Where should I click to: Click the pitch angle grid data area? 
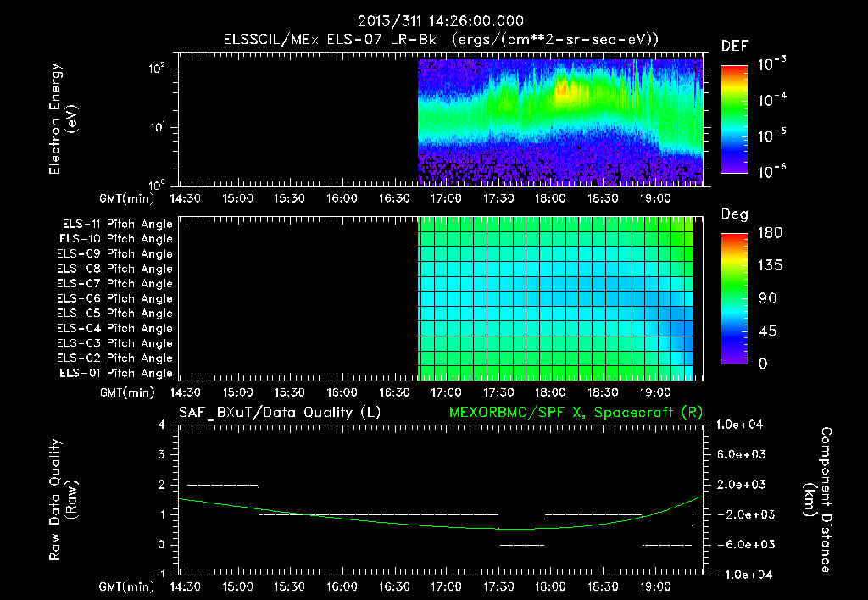click(x=556, y=298)
